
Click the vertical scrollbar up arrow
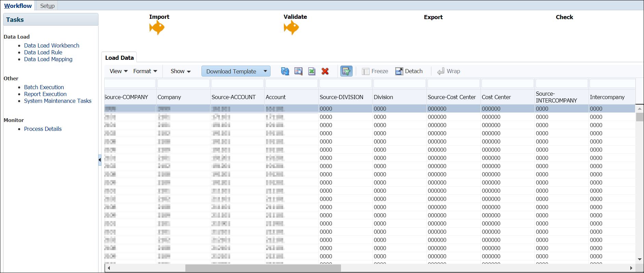pyautogui.click(x=640, y=108)
